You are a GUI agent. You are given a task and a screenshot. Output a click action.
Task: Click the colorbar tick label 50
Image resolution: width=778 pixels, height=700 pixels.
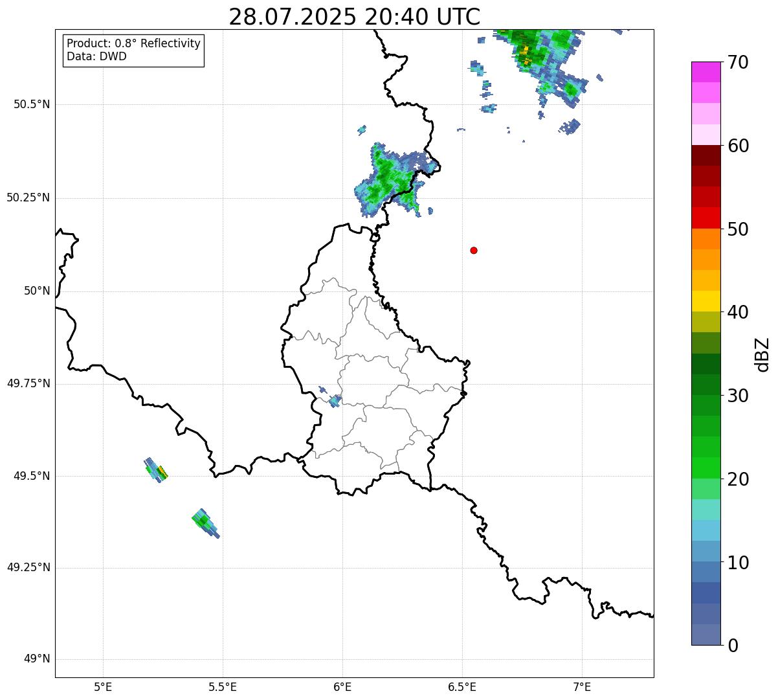pyautogui.click(x=738, y=229)
